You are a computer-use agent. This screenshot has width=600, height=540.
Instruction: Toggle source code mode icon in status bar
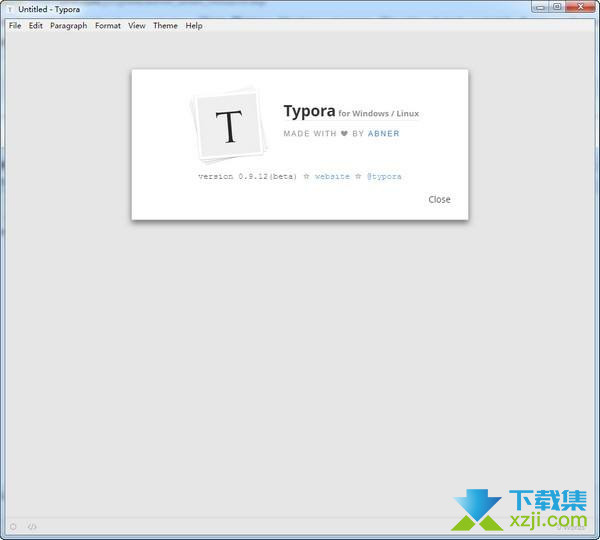coord(32,527)
